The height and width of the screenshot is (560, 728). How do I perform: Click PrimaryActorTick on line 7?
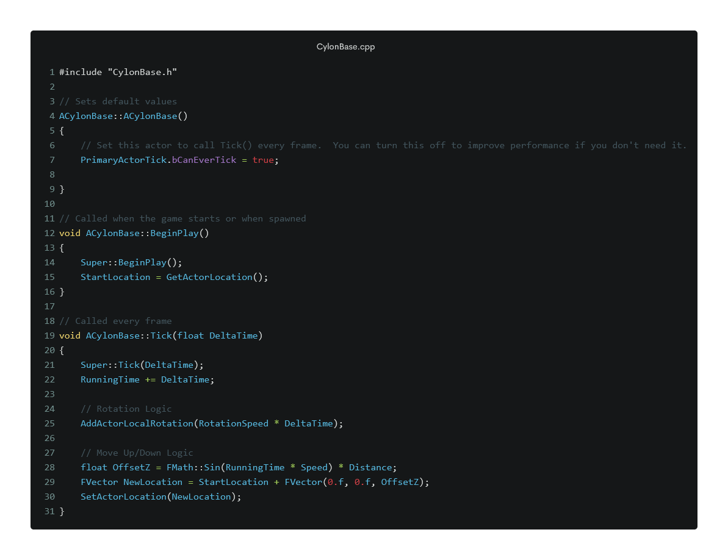[x=123, y=160]
